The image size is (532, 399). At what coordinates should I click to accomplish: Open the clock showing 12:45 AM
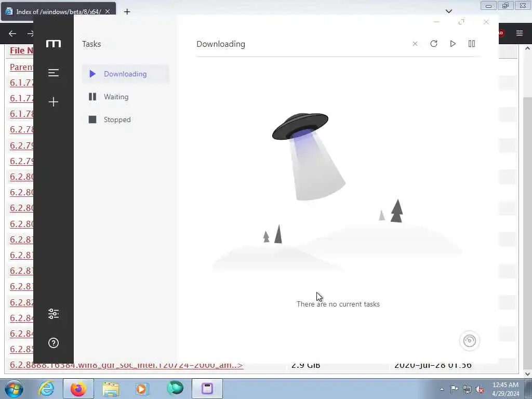[506, 389]
